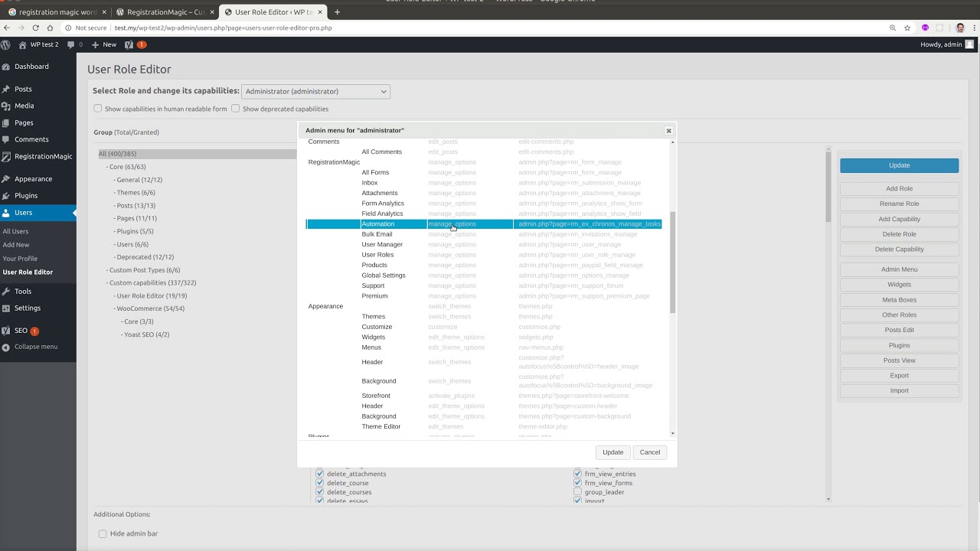The width and height of the screenshot is (980, 551).
Task: Uncheck the delete_attachments capability
Action: [320, 474]
